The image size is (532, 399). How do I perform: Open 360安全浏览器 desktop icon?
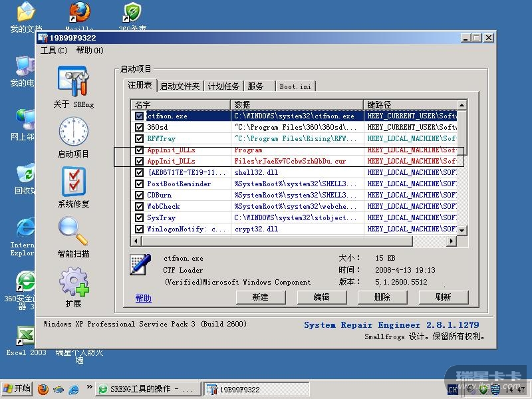point(25,281)
